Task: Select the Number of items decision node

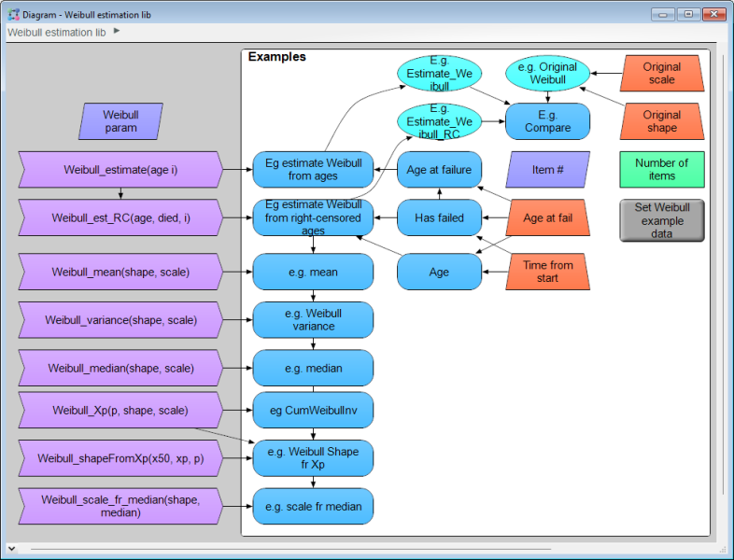Action: click(x=662, y=169)
